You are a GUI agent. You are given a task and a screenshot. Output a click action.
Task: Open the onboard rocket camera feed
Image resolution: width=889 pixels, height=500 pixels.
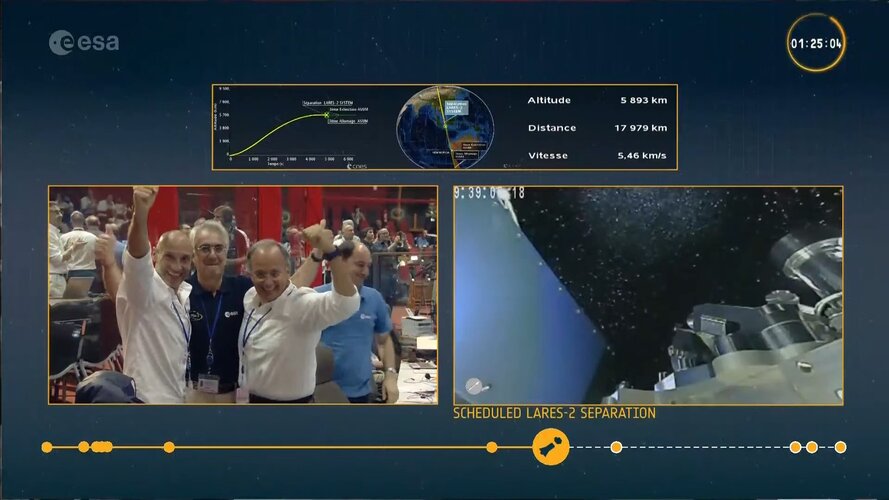tap(648, 295)
